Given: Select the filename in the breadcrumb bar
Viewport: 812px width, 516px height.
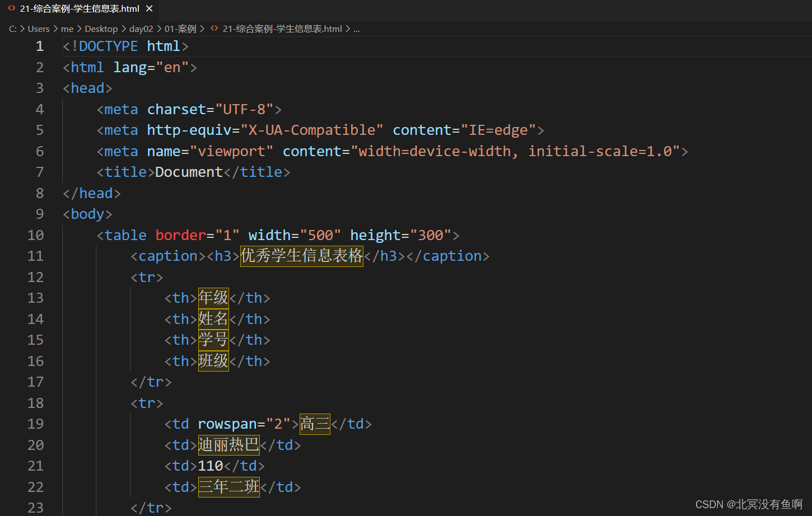Looking at the screenshot, I should (283, 29).
